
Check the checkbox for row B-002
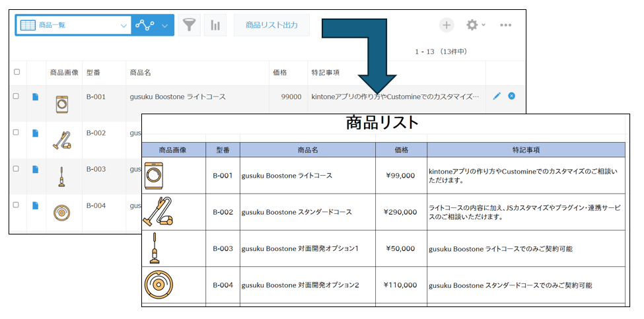coord(16,132)
